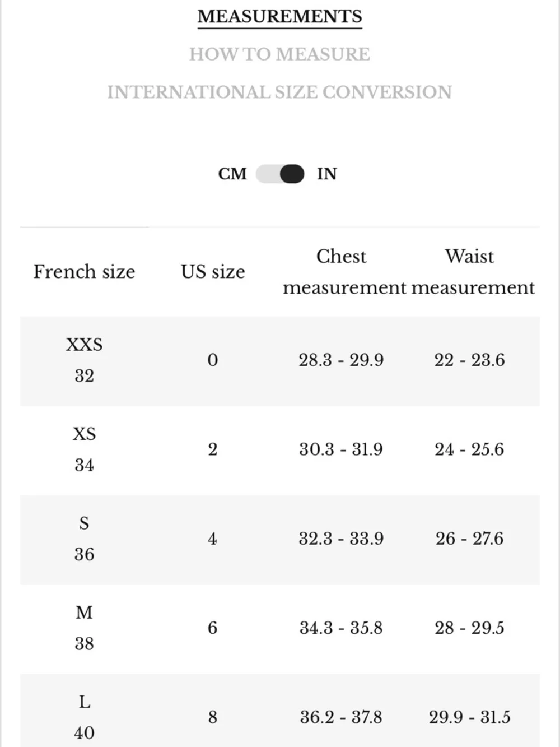Select the S 36 size row
This screenshot has height=747, width=560.
coord(280,540)
